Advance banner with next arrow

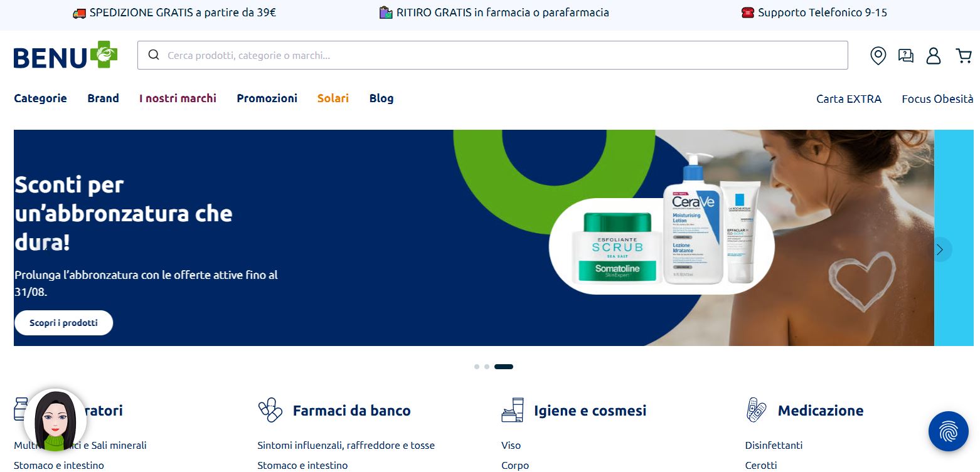tap(939, 249)
